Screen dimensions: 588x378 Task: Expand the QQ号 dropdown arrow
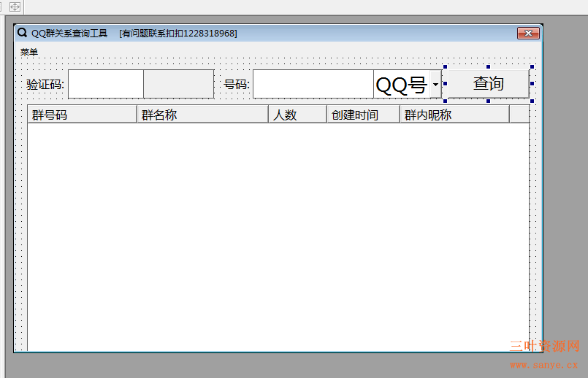435,85
